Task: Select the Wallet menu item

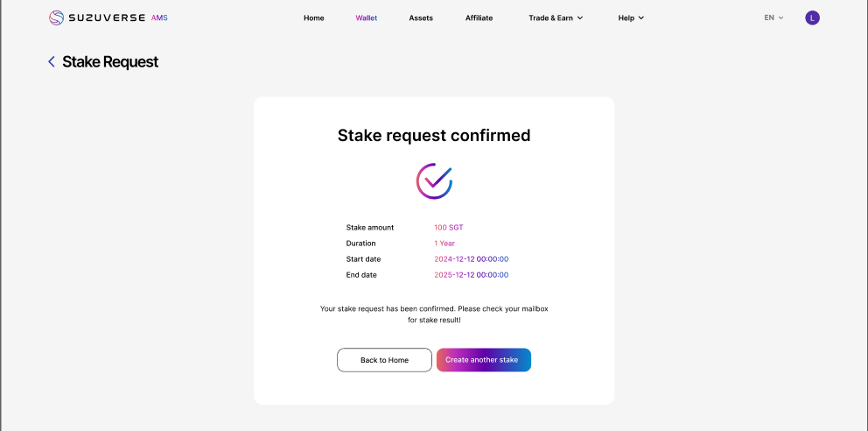Action: point(367,18)
